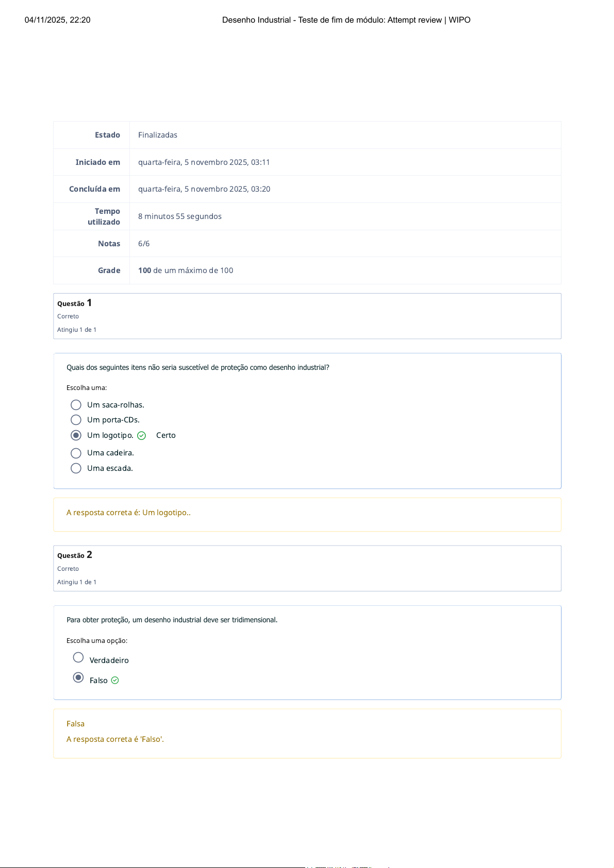
Task: Click the 6/6 Notas value
Action: (x=144, y=244)
